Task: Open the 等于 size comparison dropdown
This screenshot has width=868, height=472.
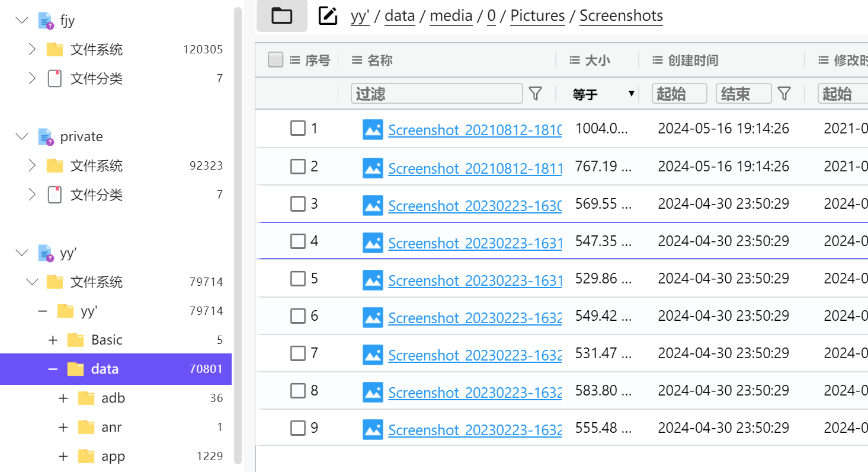Action: click(x=604, y=94)
